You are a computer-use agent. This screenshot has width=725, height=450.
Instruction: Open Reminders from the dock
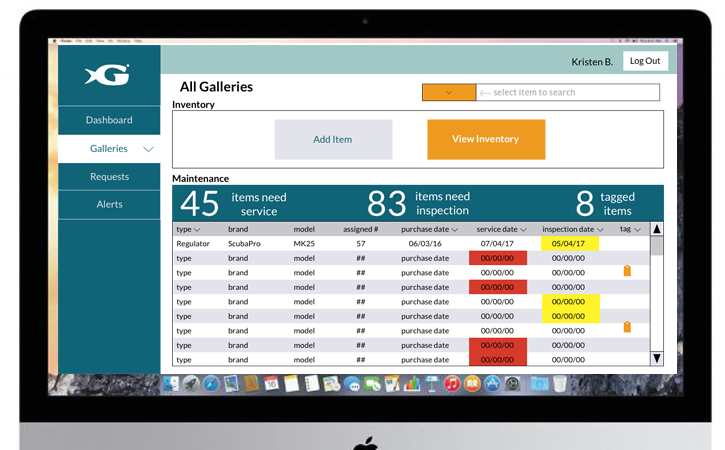tap(312, 383)
